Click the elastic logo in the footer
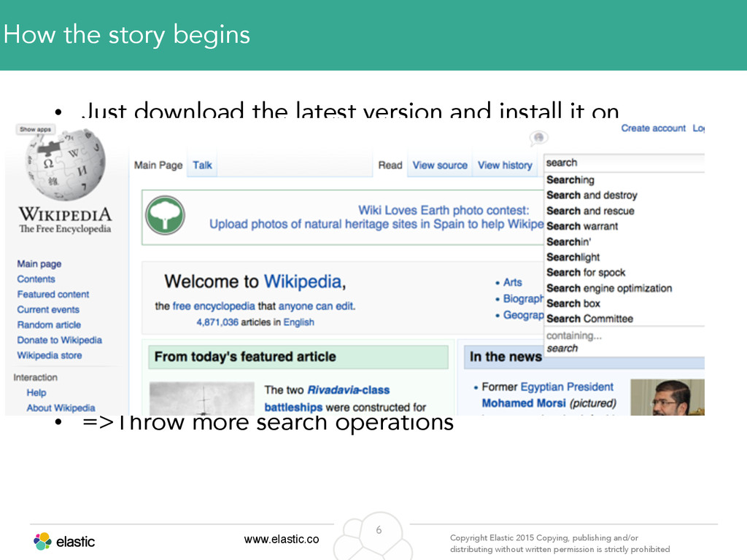This screenshot has width=747, height=560. (64, 542)
